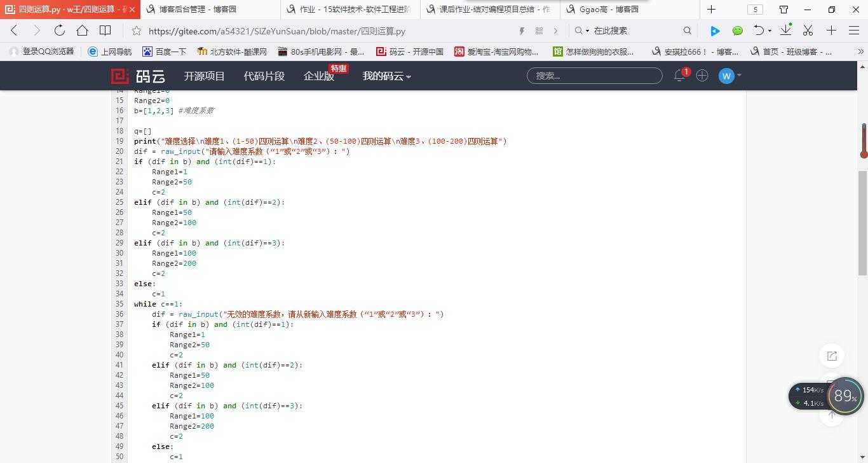Open the downloads manager icon
The image size is (868, 463).
pyautogui.click(x=786, y=30)
